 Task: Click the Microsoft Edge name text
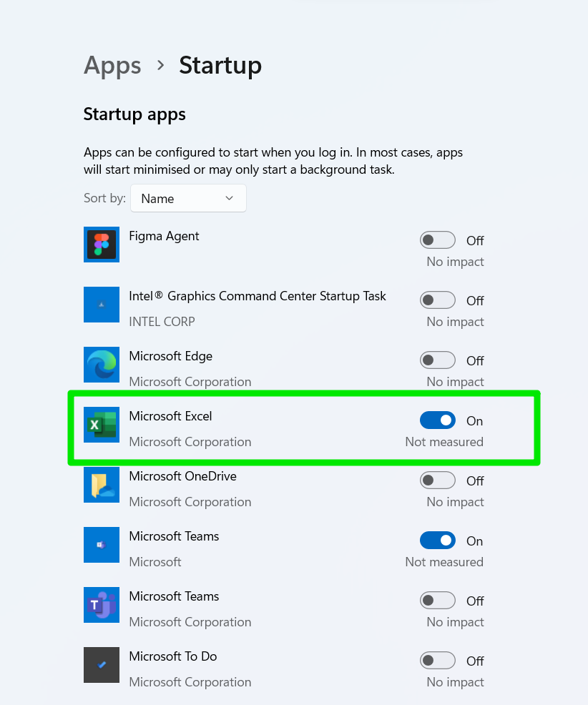click(x=170, y=357)
